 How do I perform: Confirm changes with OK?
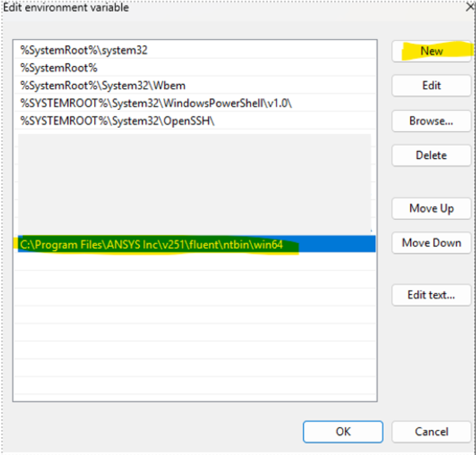coord(343,431)
